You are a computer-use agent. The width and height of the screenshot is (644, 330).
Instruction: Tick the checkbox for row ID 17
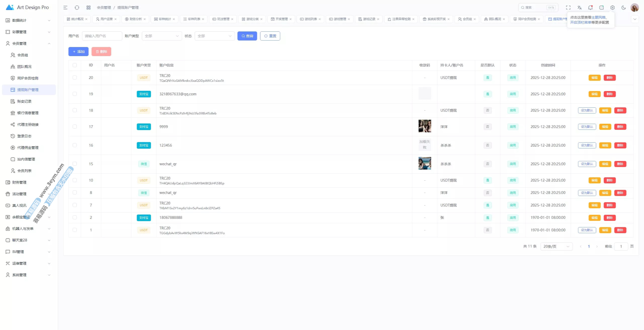point(75,127)
